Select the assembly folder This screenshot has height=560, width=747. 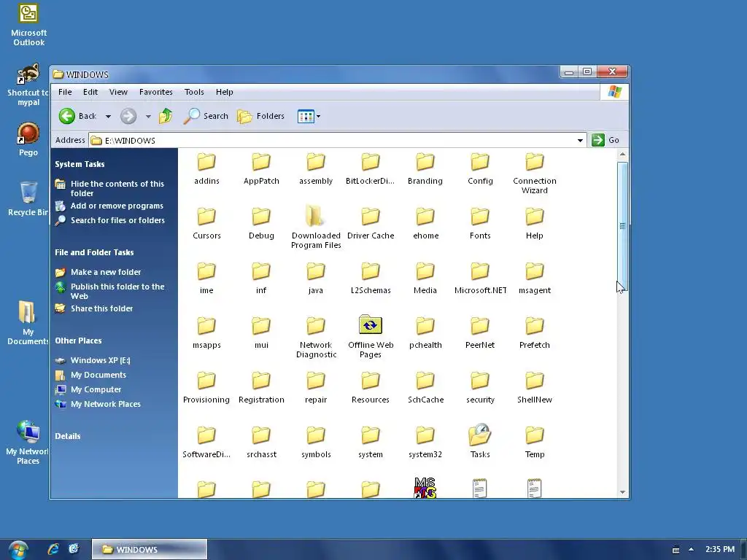point(316,168)
